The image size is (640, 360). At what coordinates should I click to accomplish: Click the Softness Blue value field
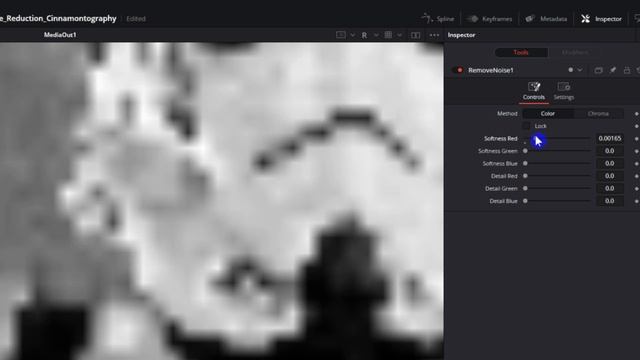(x=610, y=163)
